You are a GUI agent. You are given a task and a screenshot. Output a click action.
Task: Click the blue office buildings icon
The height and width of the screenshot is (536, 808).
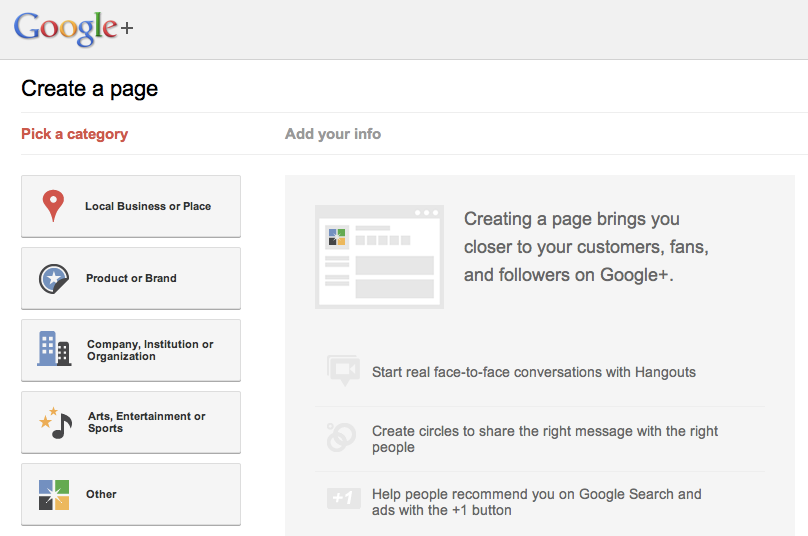[x=54, y=349]
